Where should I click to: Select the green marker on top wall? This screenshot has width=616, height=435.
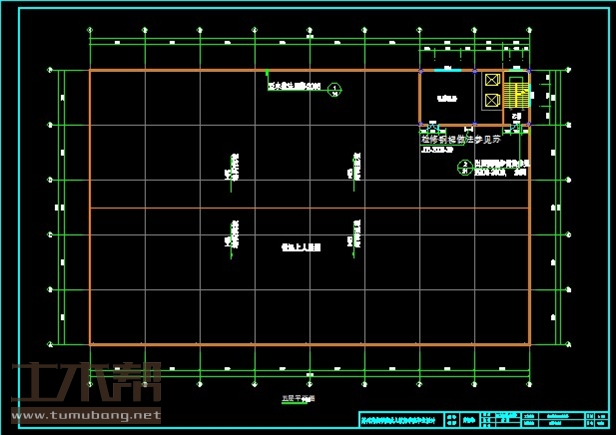[267, 72]
